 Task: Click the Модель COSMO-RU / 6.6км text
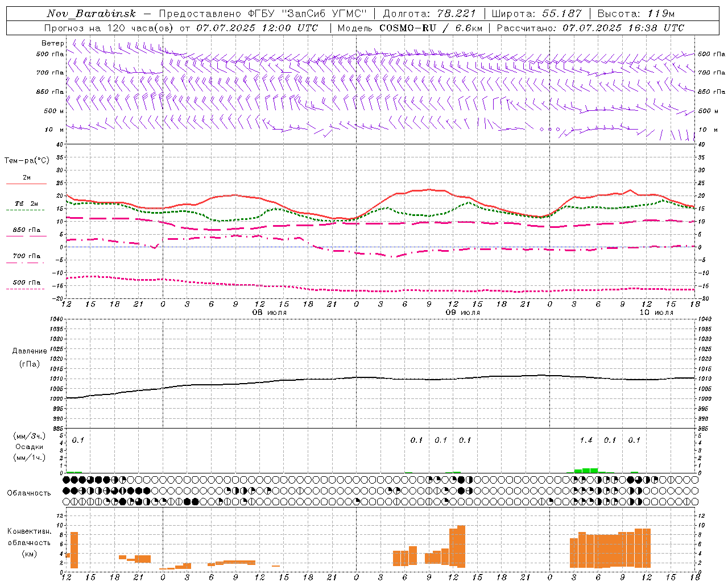point(410,28)
